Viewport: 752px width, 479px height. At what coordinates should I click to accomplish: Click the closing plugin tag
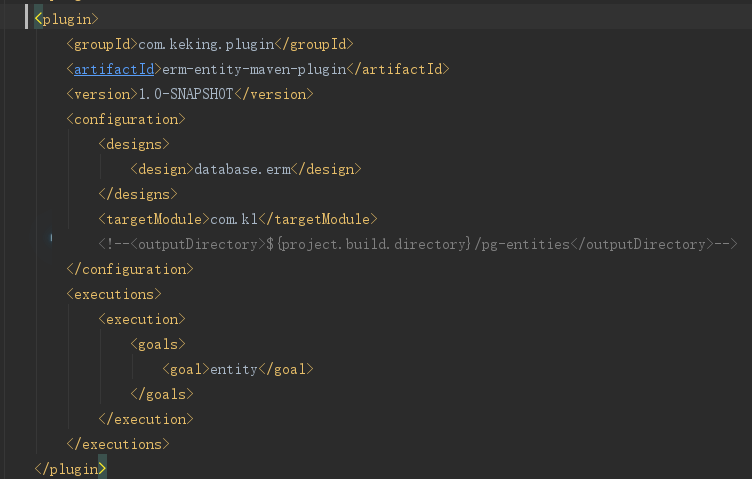point(70,469)
